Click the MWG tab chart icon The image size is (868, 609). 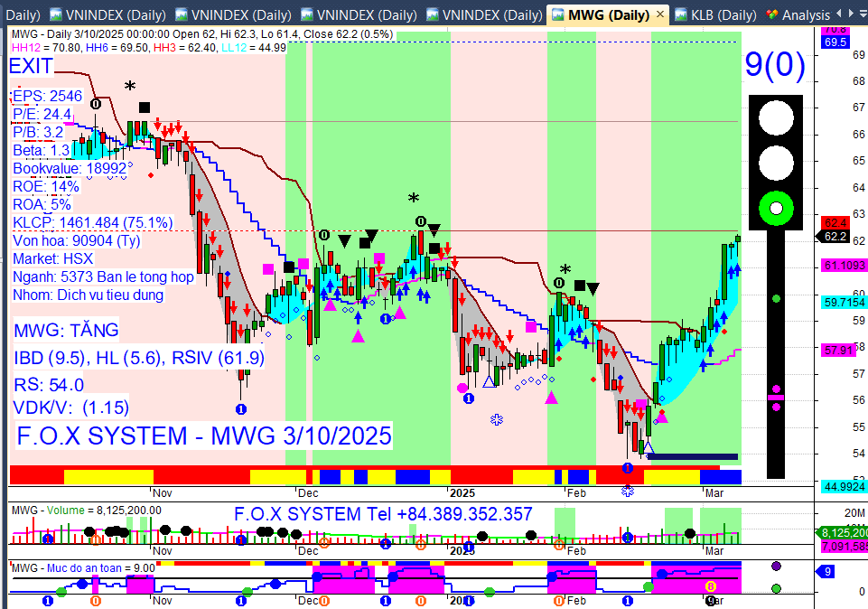tap(558, 15)
